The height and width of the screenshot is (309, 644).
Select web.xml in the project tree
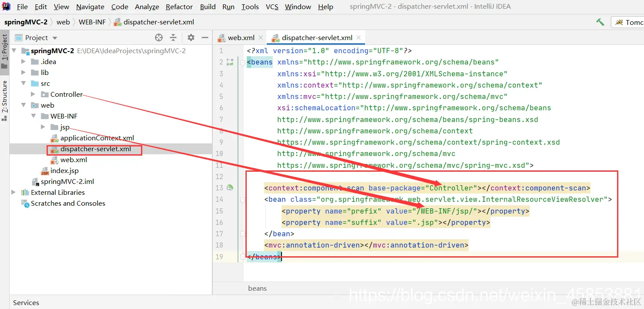tap(74, 160)
